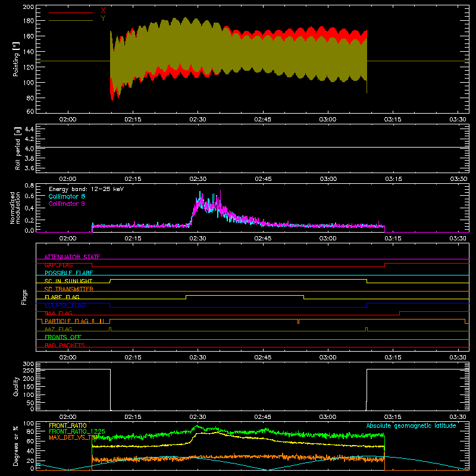This screenshot has width=476, height=476.
Task: Click the 0.8 tick on modulation axis
Action: 29,186
